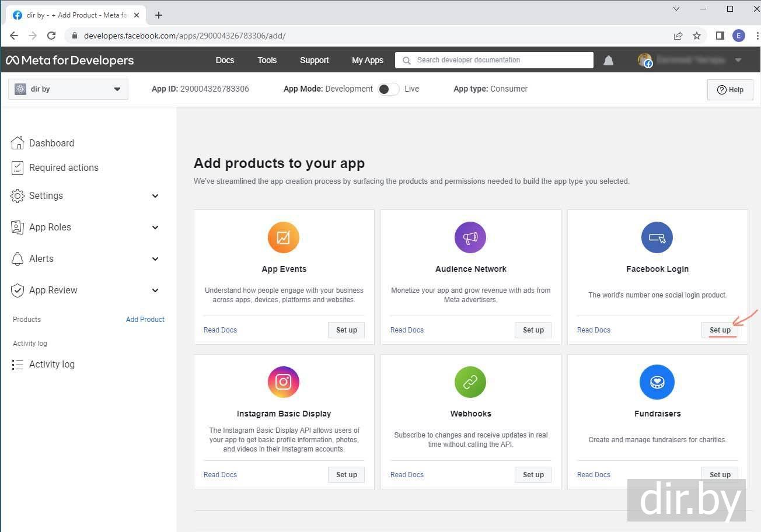This screenshot has width=761, height=532.
Task: Open My Apps in top navigation
Action: point(367,60)
